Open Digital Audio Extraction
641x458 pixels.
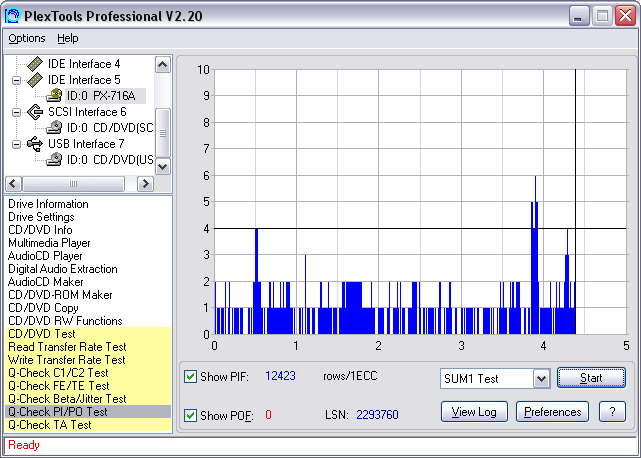click(63, 269)
